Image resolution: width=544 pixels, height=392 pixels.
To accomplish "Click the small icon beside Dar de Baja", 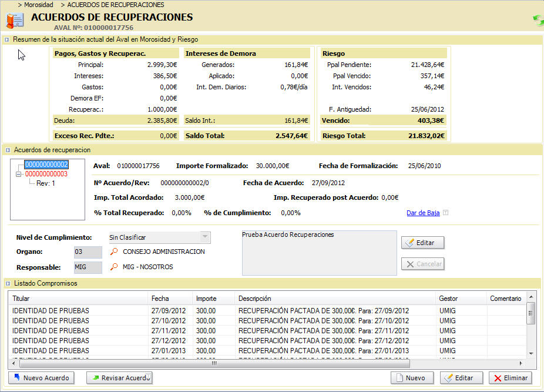I will [446, 213].
